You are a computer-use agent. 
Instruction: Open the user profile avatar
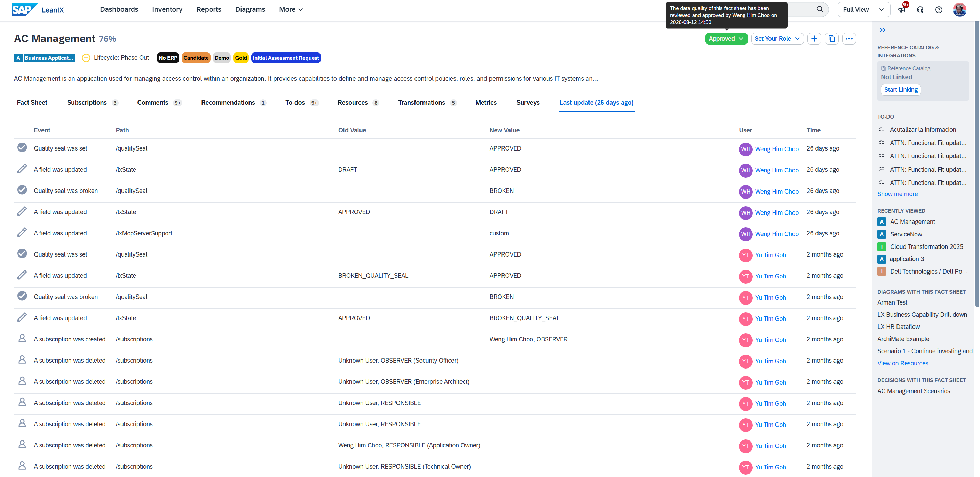click(x=959, y=9)
